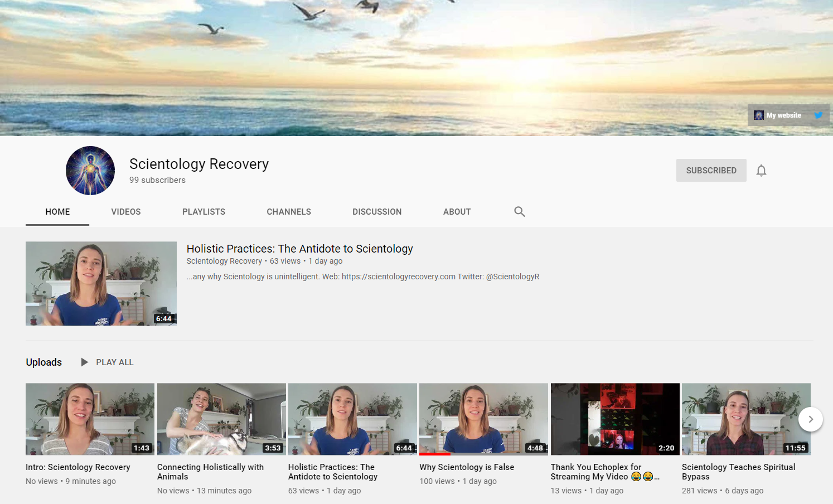Open Thank You Echoplex video thumbnail

point(615,419)
